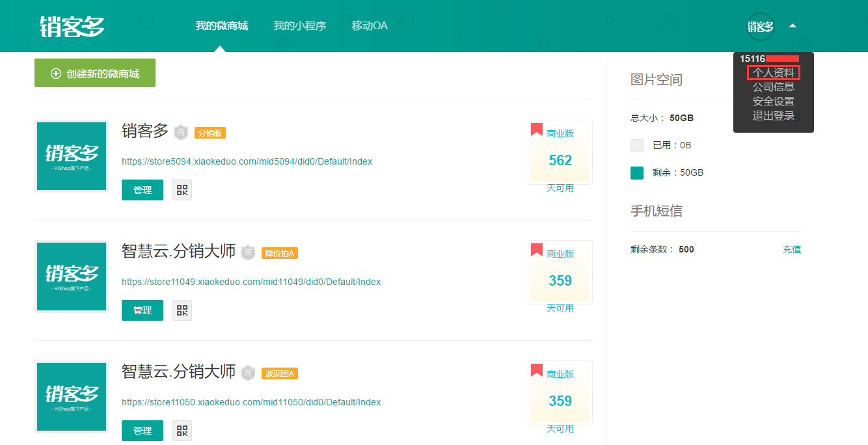Choose 退出登录 to log out
The height and width of the screenshot is (445, 868).
[x=774, y=116]
